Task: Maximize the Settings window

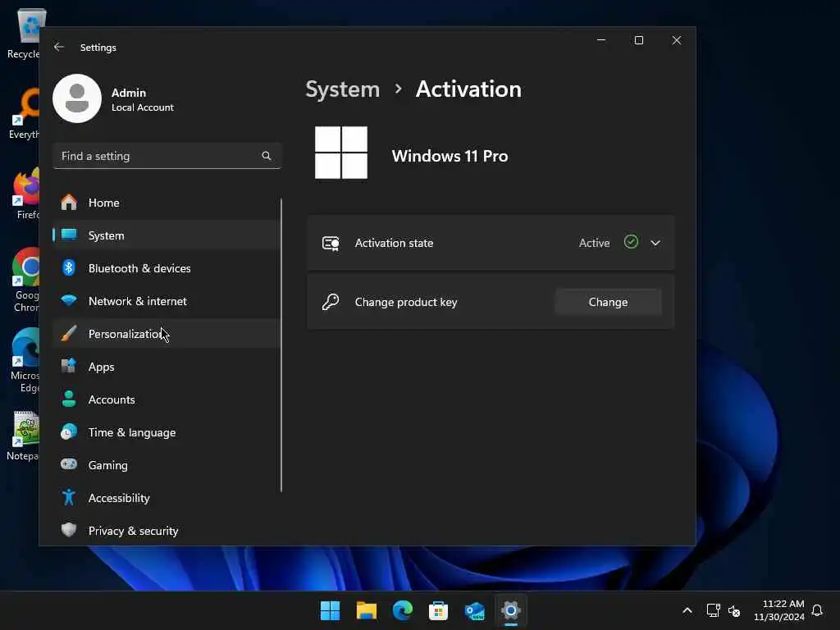Action: coord(638,40)
